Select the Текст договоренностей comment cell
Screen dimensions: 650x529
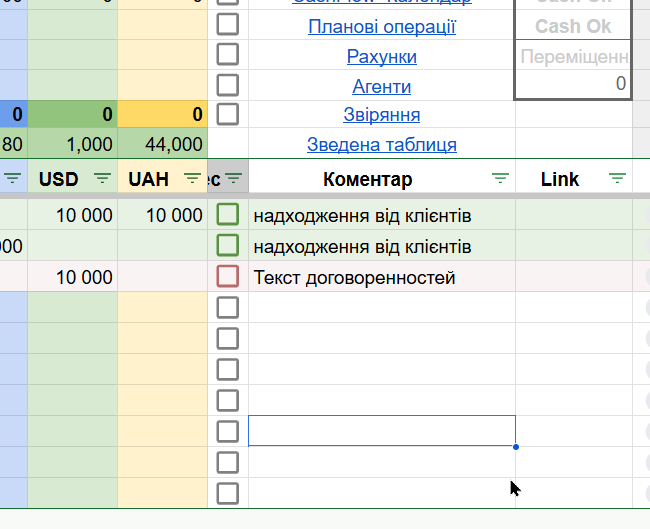[382, 277]
